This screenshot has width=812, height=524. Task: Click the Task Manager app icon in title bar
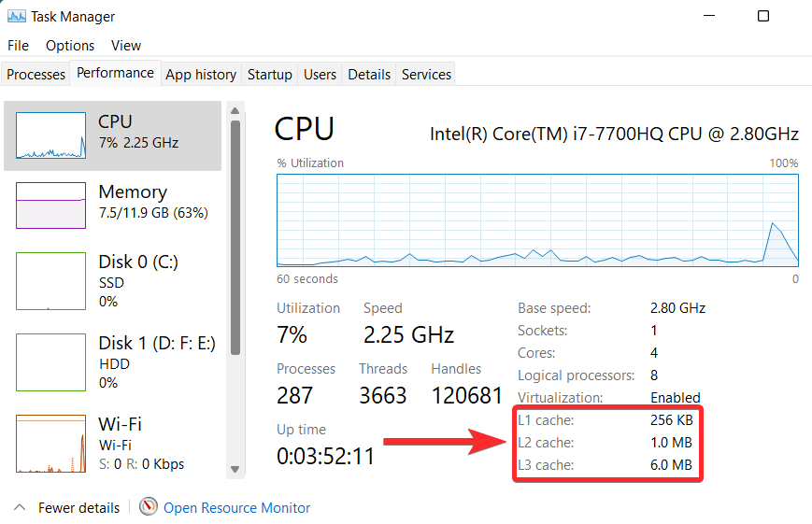click(16, 16)
